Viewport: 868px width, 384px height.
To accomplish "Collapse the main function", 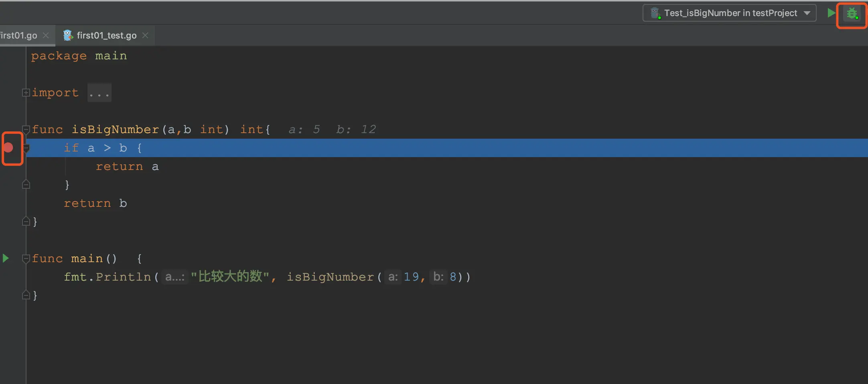I will pos(26,259).
